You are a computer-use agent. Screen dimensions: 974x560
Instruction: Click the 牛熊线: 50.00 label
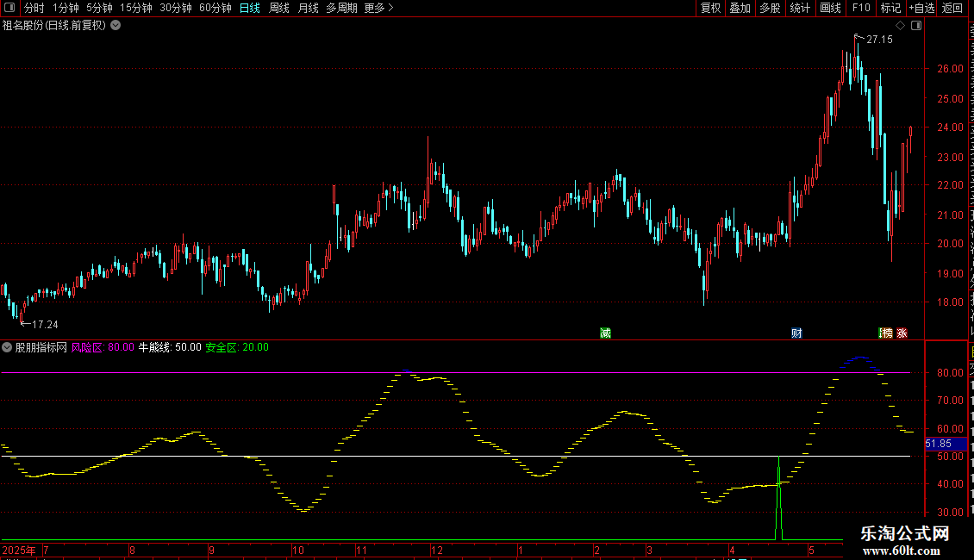point(170,348)
